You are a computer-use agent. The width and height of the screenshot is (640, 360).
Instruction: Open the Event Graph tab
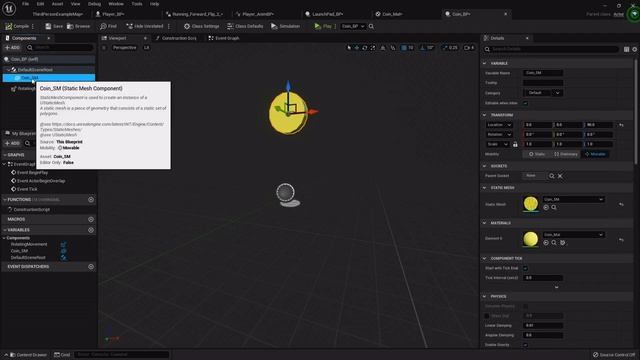(224, 38)
